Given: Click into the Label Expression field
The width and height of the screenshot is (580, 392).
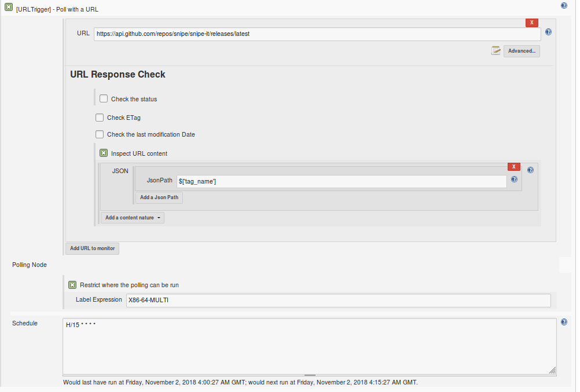Looking at the screenshot, I should pyautogui.click(x=338, y=300).
